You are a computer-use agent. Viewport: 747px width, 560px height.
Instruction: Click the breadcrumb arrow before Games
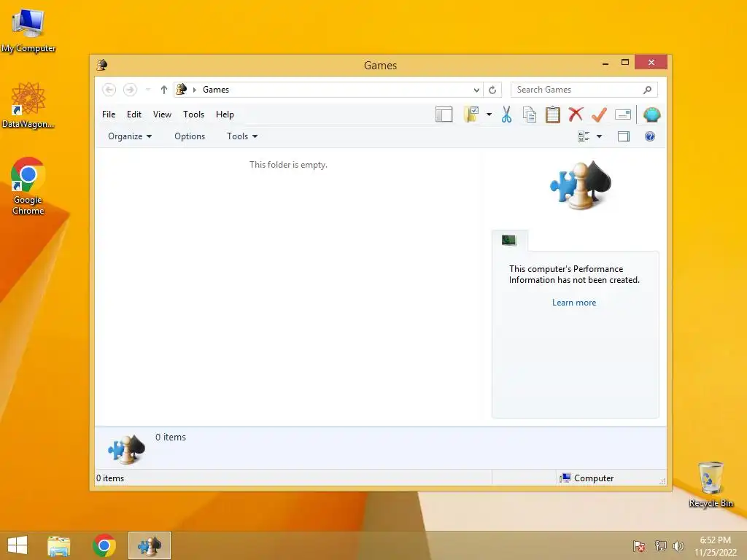click(x=194, y=90)
